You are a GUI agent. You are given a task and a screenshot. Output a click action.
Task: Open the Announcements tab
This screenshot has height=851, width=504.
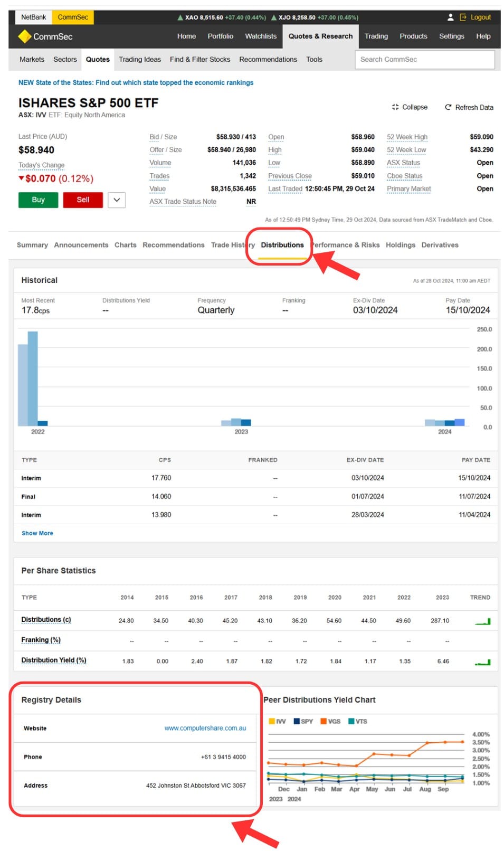[81, 245]
